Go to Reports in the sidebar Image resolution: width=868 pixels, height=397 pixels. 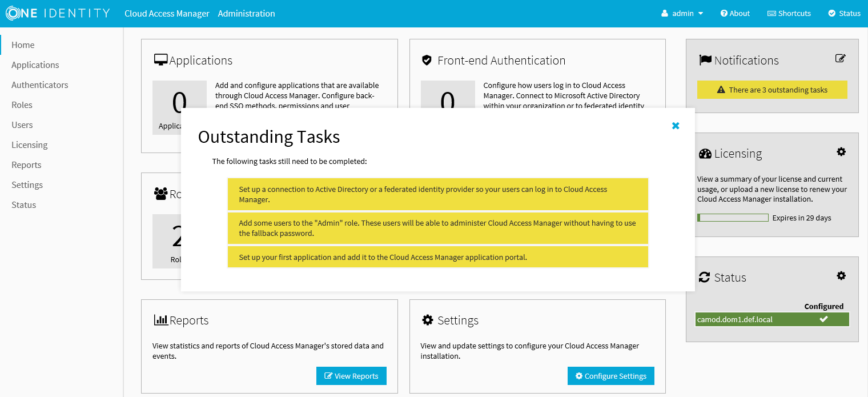[x=26, y=165]
